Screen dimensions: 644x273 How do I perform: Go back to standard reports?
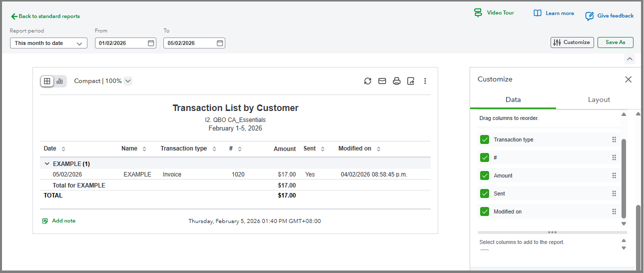tap(45, 16)
